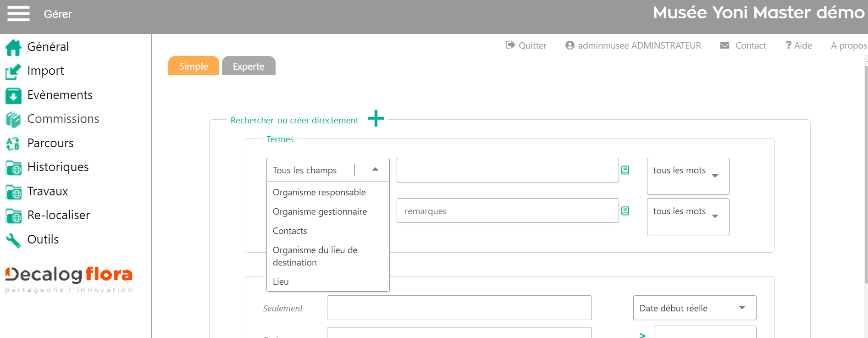Open the Général section

pos(48,47)
